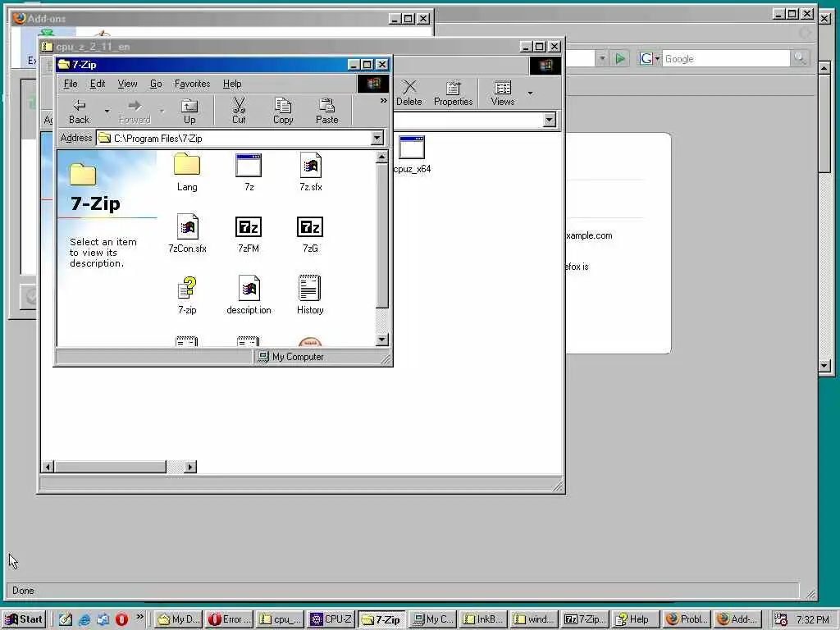Expand the Views dropdown arrow

531,94
